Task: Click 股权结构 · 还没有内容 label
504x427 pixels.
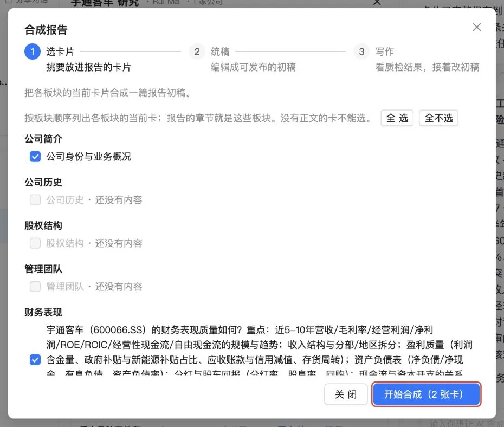Action: pyautogui.click(x=94, y=243)
